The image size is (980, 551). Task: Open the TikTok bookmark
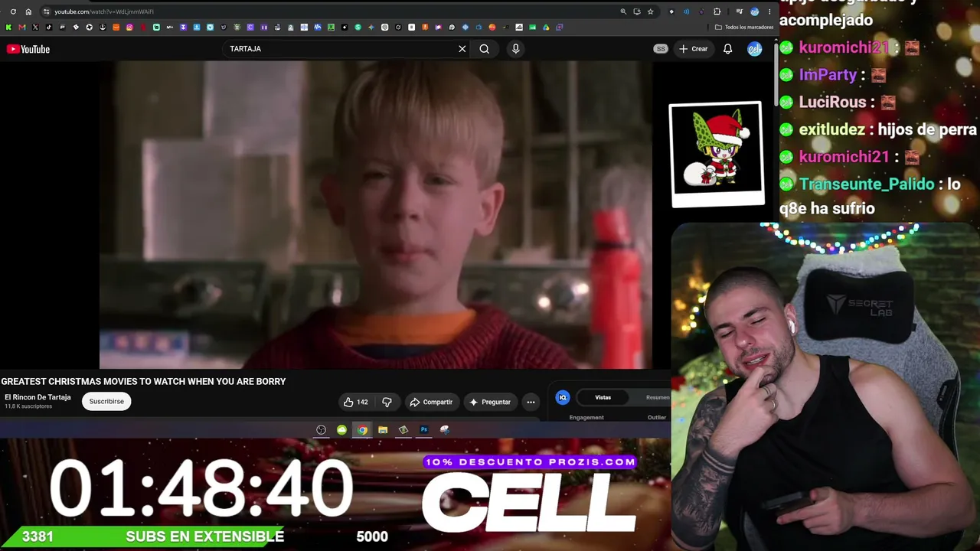[x=48, y=28]
